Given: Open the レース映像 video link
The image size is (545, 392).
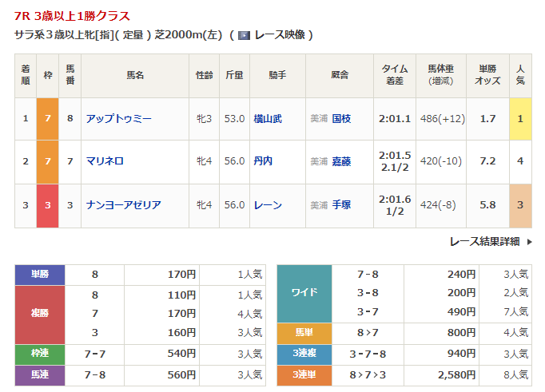Looking at the screenshot, I should [x=280, y=35].
